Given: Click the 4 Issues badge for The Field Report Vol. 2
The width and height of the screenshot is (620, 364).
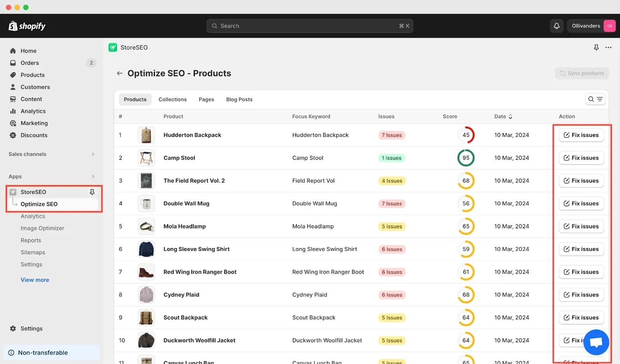Looking at the screenshot, I should point(392,181).
